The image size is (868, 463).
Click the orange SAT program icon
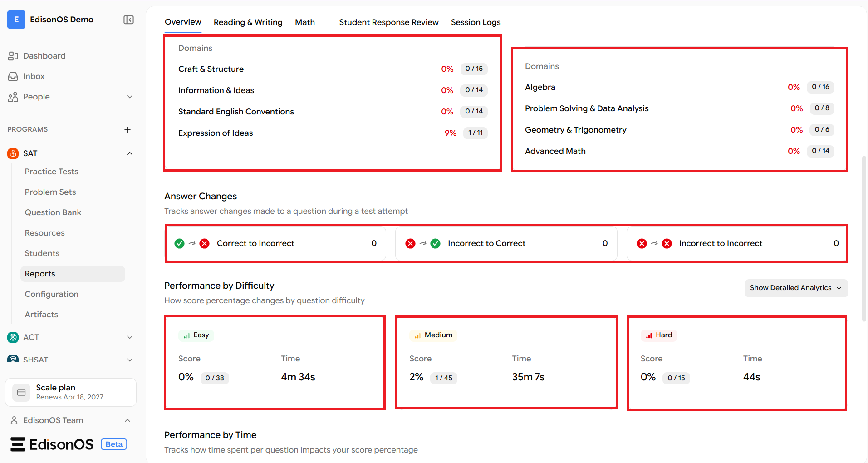coord(13,153)
